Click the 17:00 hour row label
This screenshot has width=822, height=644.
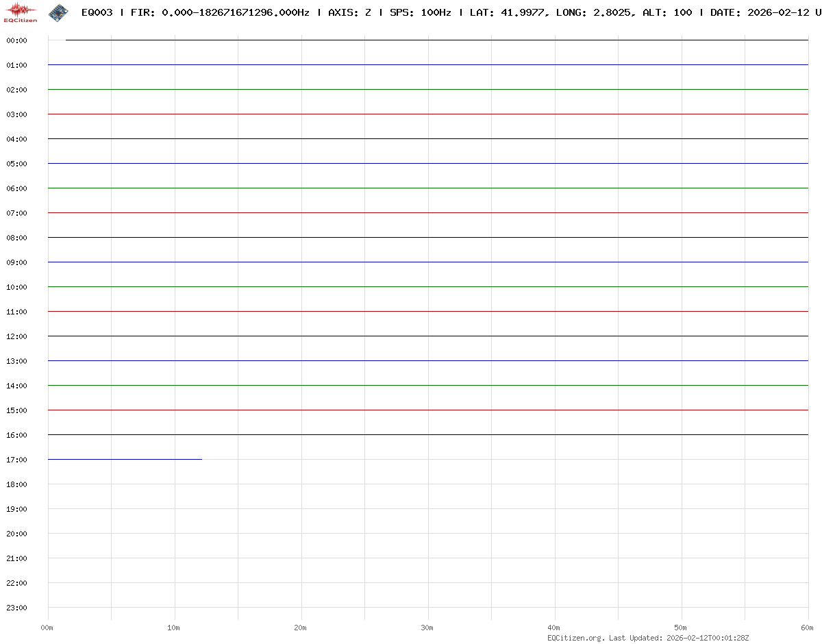click(x=16, y=460)
